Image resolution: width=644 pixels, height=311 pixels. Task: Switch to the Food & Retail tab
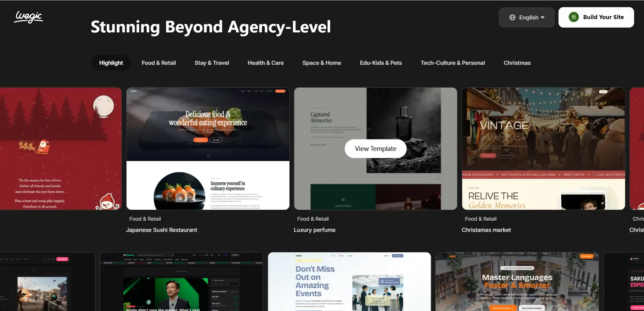tap(158, 63)
